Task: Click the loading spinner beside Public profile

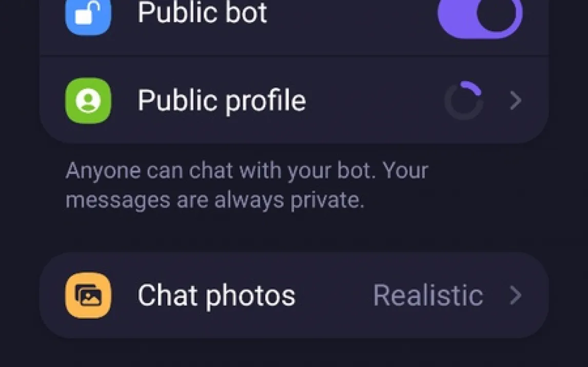Action: (463, 100)
